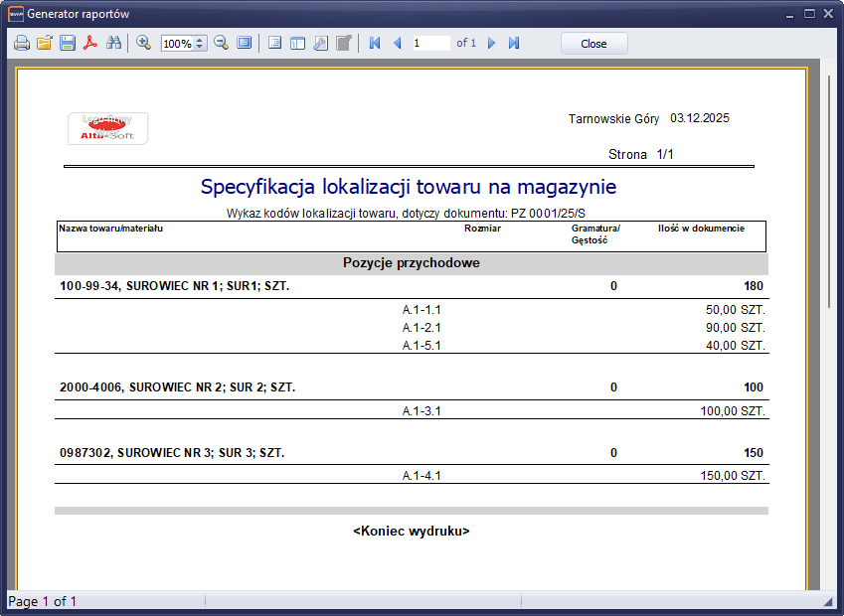Export the report to PDF
844x616 pixels.
coord(90,44)
